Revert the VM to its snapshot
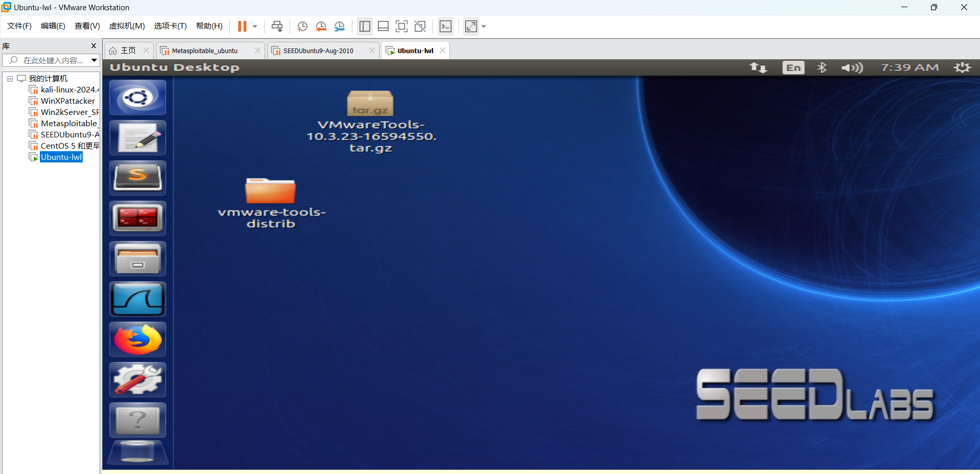The image size is (980, 474). (x=321, y=27)
